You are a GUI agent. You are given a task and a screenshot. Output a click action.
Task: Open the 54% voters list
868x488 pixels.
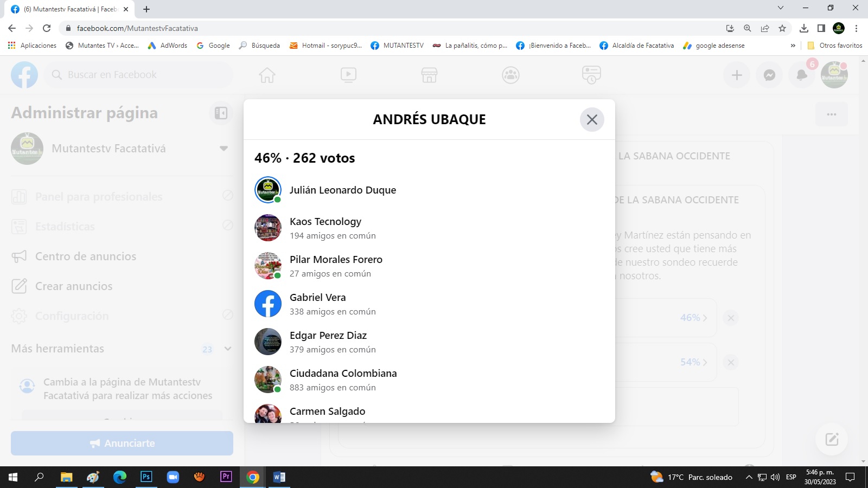(693, 362)
